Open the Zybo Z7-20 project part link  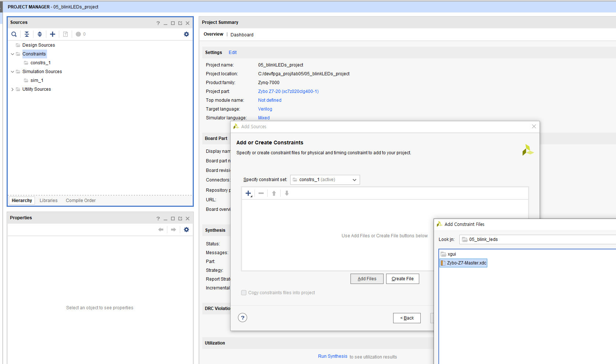click(x=288, y=91)
